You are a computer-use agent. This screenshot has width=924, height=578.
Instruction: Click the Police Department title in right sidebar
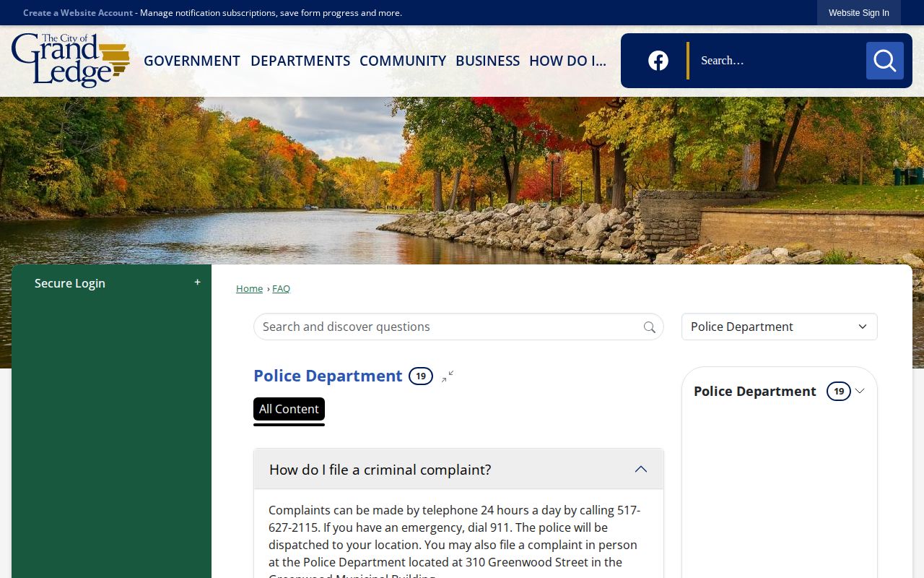[754, 391]
